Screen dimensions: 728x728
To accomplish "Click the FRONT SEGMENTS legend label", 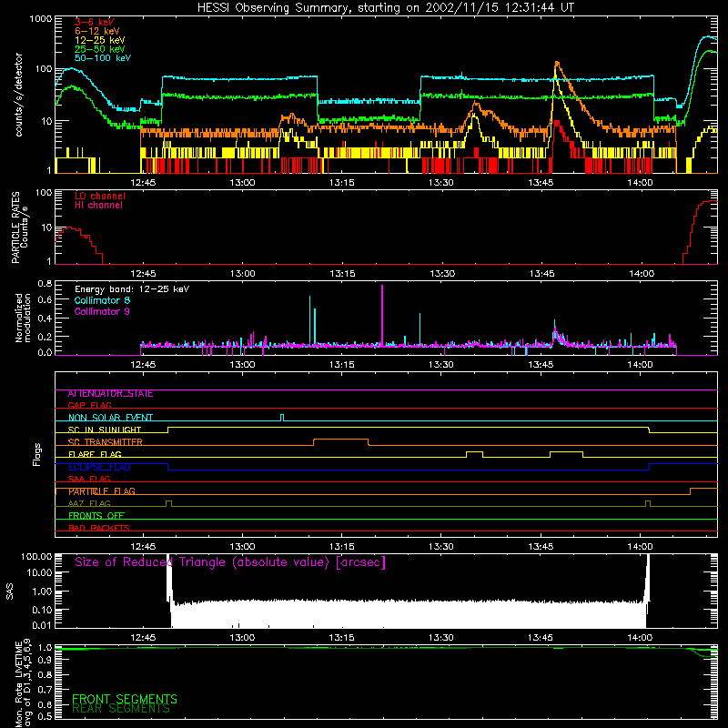I will [125, 699].
